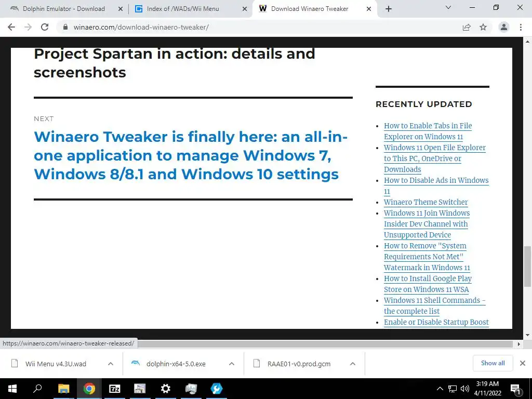Open downloaded Wii Menu v4.3U.wad file
This screenshot has width=532, height=399.
coord(56,364)
